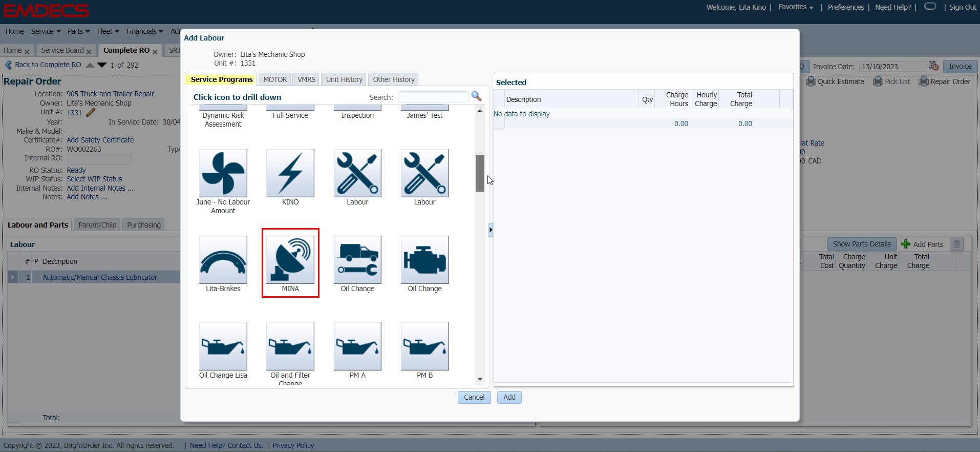Click the green plus Add Parts icon
980x452 pixels.
click(x=906, y=244)
